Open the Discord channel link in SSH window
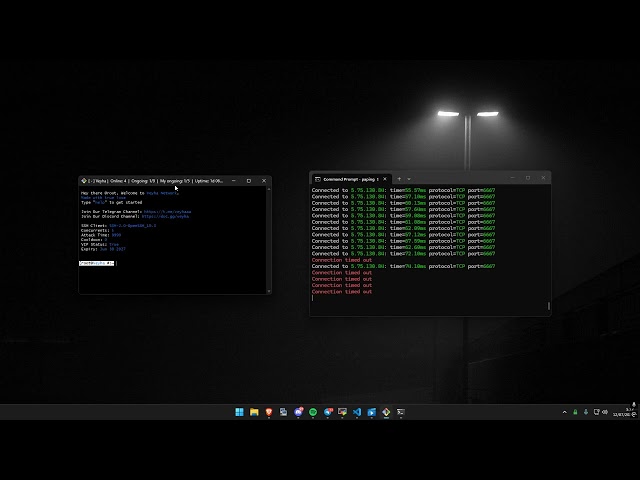This screenshot has height=480, width=640. click(165, 216)
